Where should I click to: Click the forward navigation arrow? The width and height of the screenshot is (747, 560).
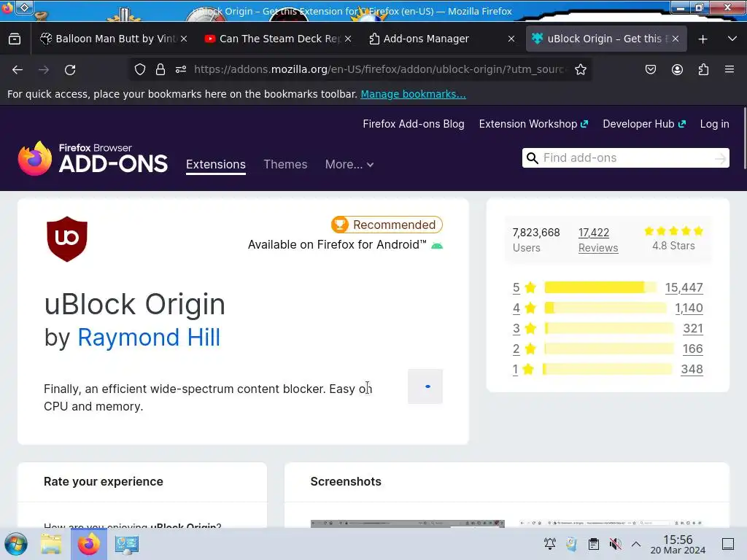44,70
